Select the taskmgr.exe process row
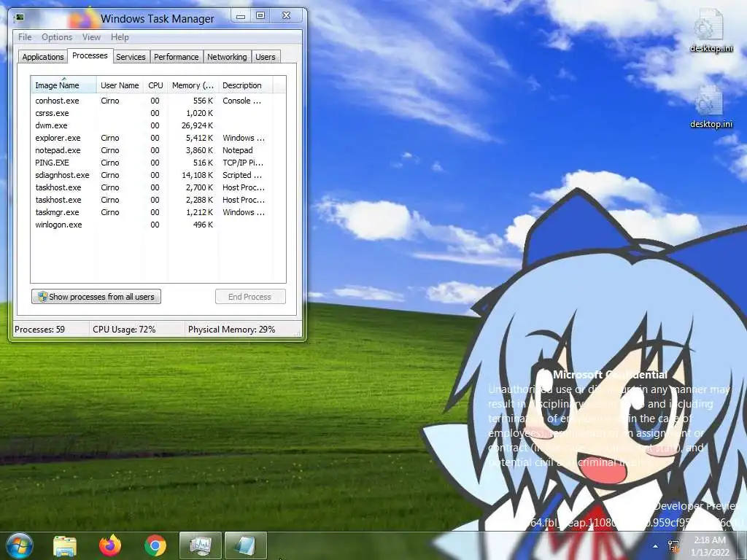 pos(158,212)
